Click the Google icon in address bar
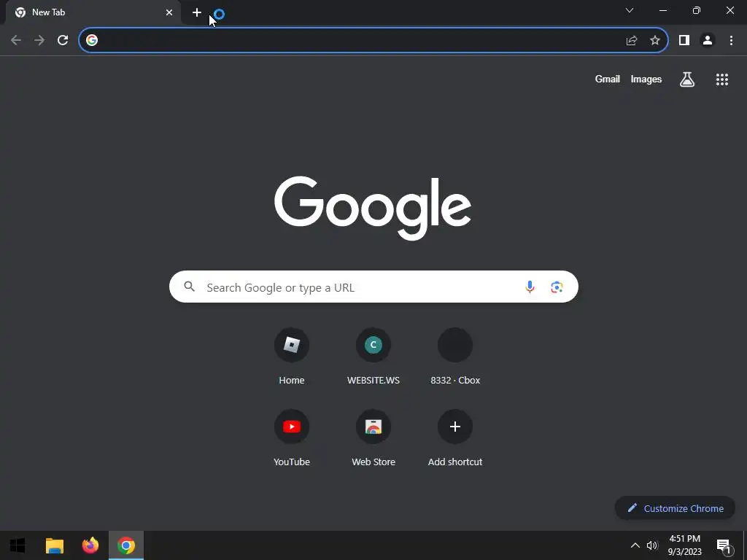The image size is (747, 560). pos(92,40)
